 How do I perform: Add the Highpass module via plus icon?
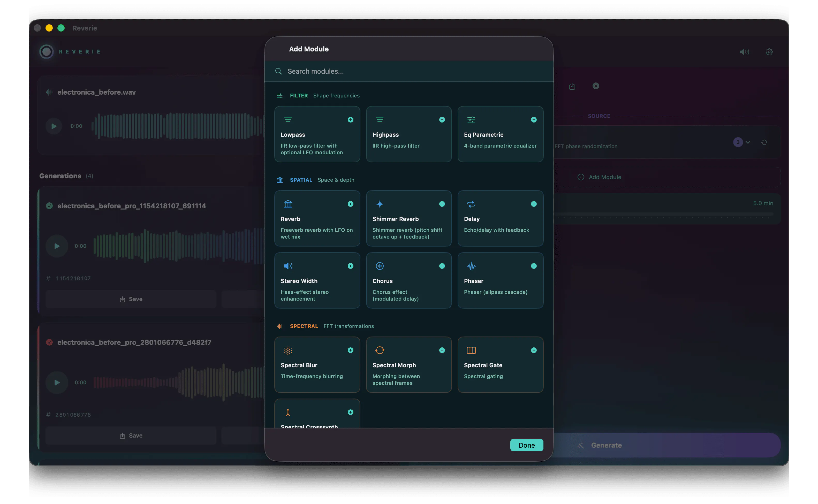442,120
